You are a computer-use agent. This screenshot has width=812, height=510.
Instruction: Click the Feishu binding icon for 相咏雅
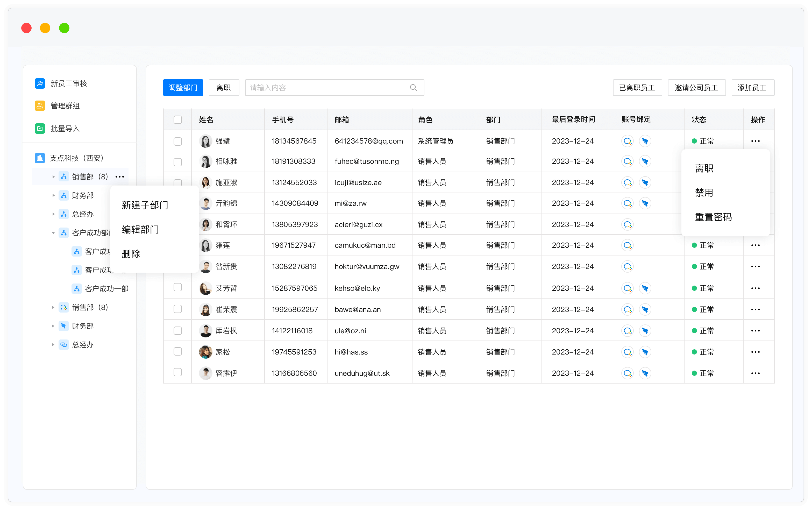point(645,161)
